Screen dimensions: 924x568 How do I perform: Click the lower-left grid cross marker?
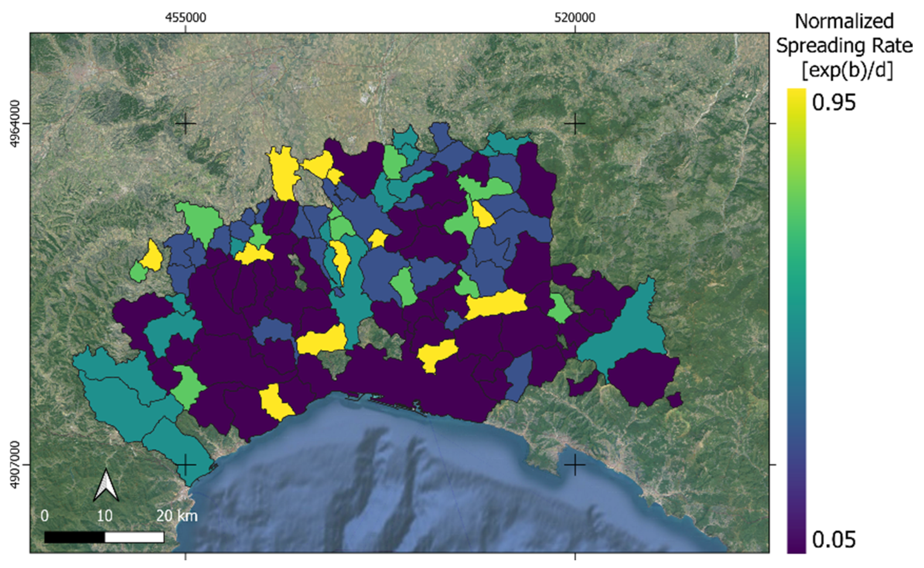186,464
